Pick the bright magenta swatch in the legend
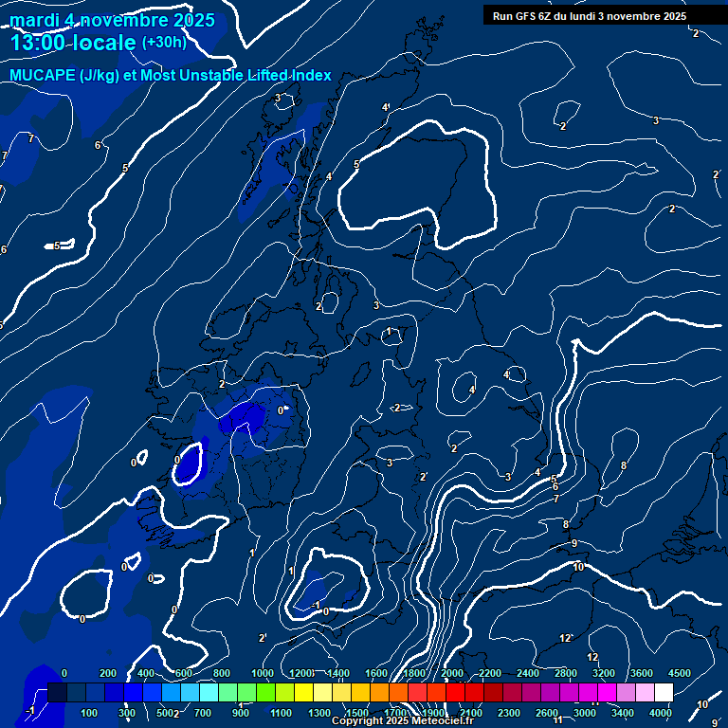This screenshot has width=728, height=728. point(607,692)
